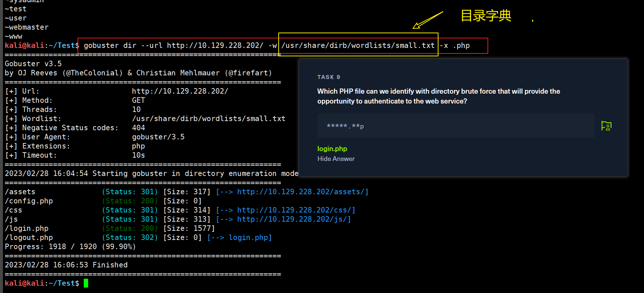Image resolution: width=644 pixels, height=293 pixels.
Task: Click the flag submit icon beside the answer field
Action: (x=606, y=126)
